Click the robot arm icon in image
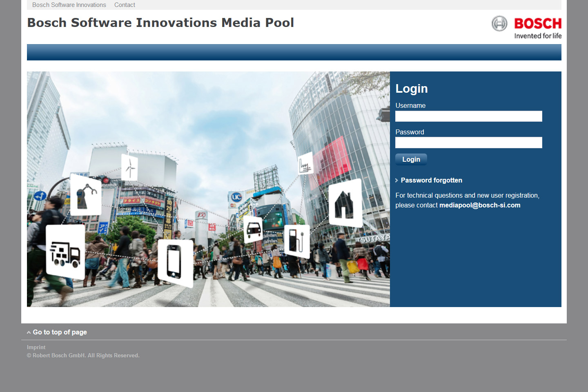 (86, 195)
